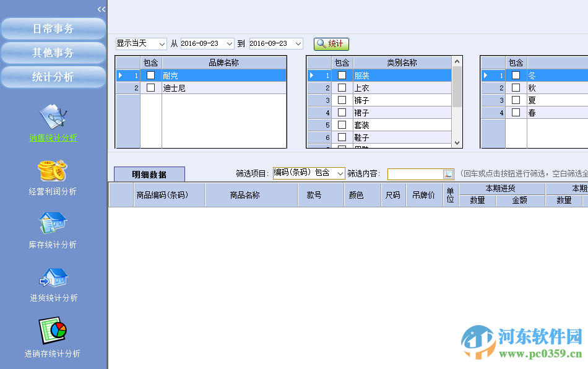
Task: Click the 其他事务 button
Action: 53,53
